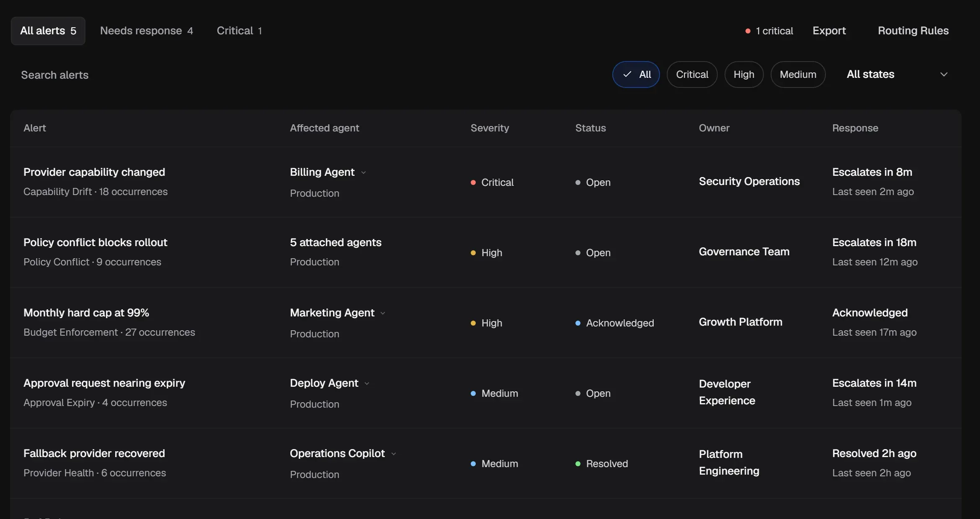This screenshot has height=519, width=980.
Task: Open the Provider capability changed alert
Action: pyautogui.click(x=94, y=172)
